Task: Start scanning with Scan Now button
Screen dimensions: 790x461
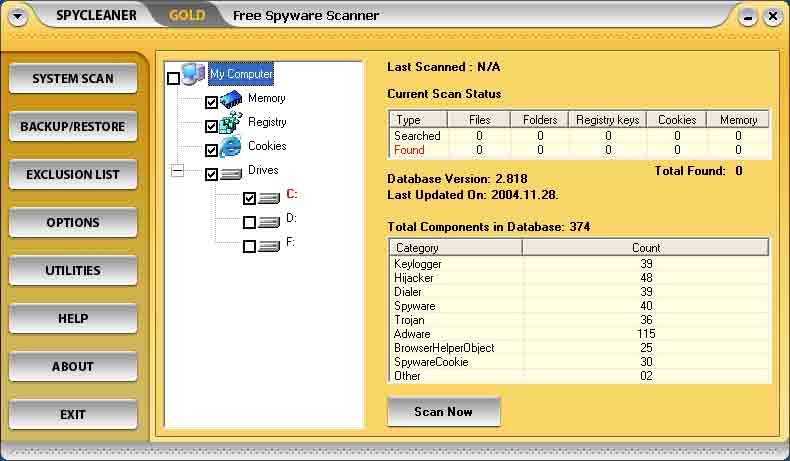Action: [444, 412]
